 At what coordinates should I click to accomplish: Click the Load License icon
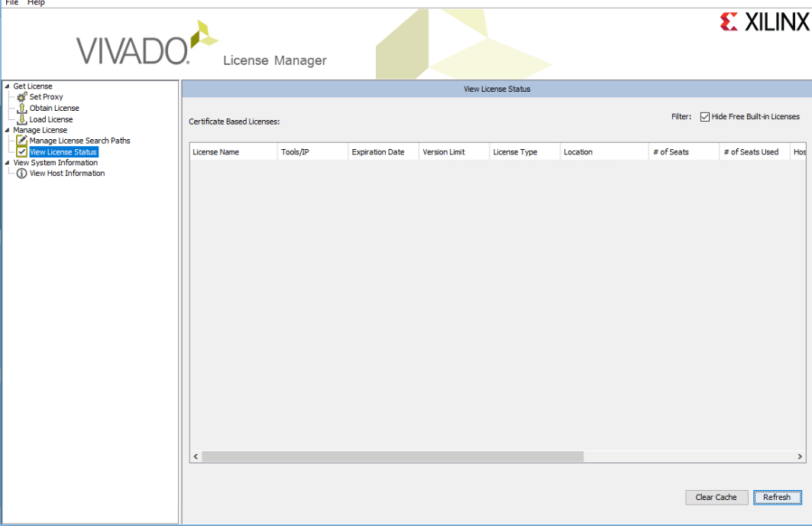tap(21, 119)
